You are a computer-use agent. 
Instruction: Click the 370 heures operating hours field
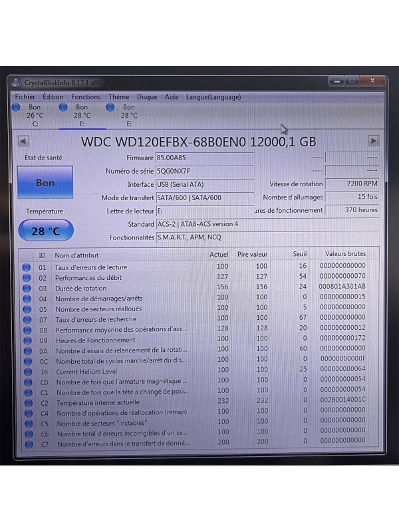(x=352, y=210)
